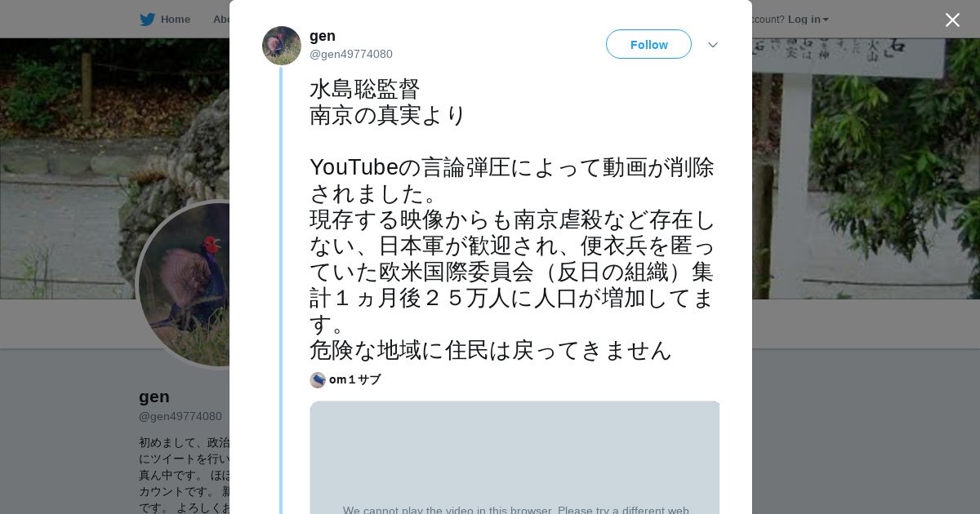Click the blue thread line under avatar
Viewport: 980px width, 514px height.
pos(281,286)
